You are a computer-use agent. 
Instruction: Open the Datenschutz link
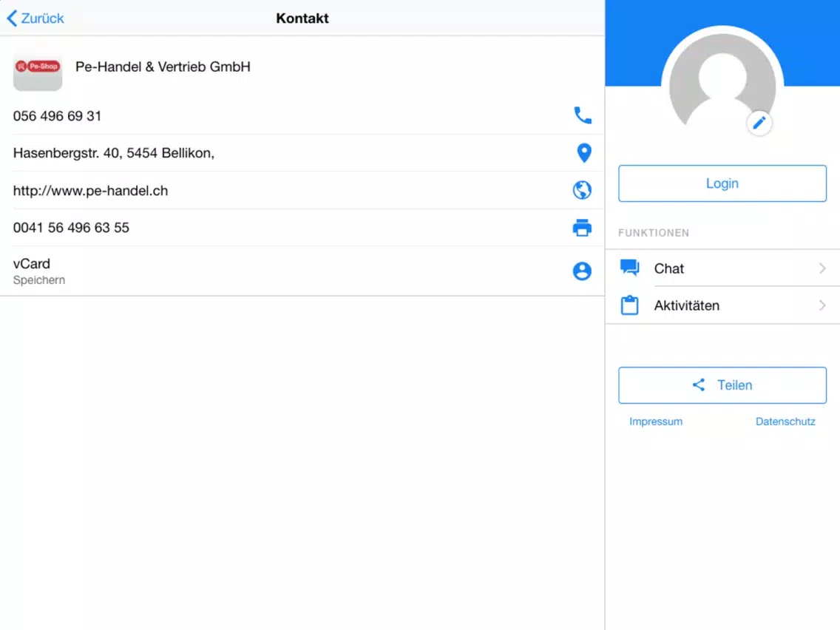click(785, 421)
